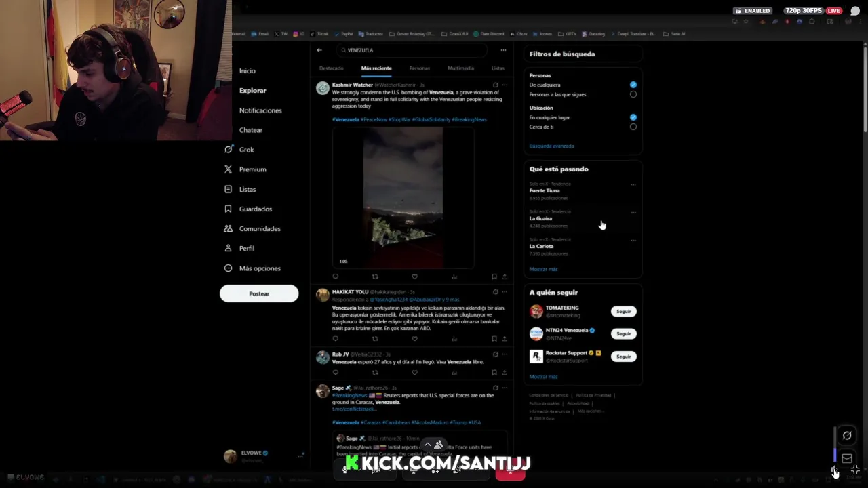Open the Fuerte Tiuna trending topic
Viewport: 868px width, 488px height.
[x=545, y=191]
